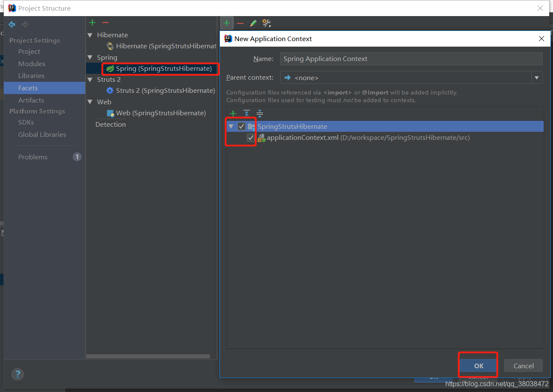Image resolution: width=553 pixels, height=392 pixels.
Task: Click the Spring leaf facet icon
Action: 110,69
